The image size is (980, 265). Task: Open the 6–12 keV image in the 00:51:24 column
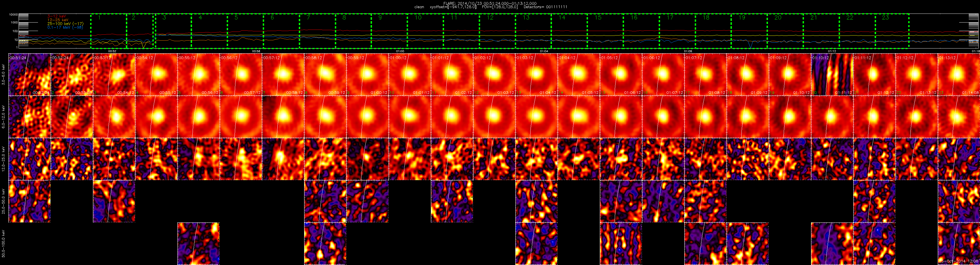tap(29, 117)
